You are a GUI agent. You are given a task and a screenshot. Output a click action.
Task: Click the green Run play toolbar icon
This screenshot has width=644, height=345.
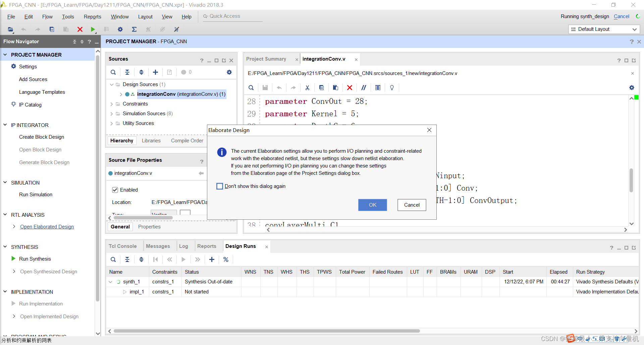point(93,29)
